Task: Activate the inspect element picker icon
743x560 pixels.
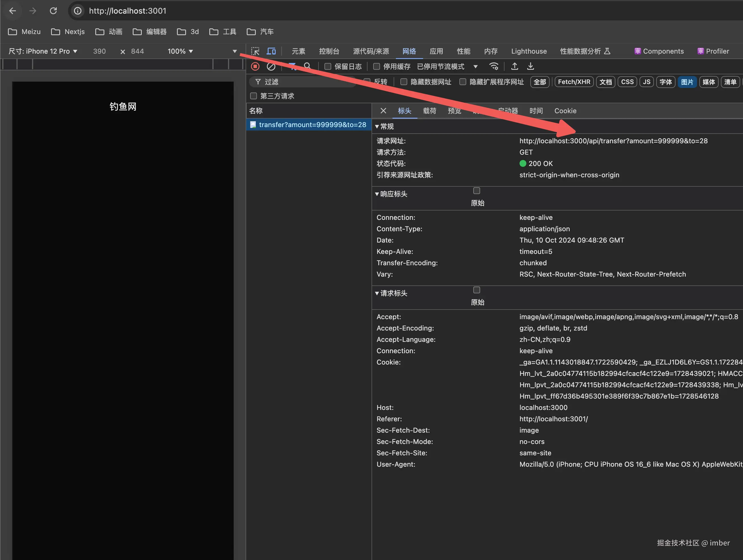Action: pyautogui.click(x=255, y=51)
